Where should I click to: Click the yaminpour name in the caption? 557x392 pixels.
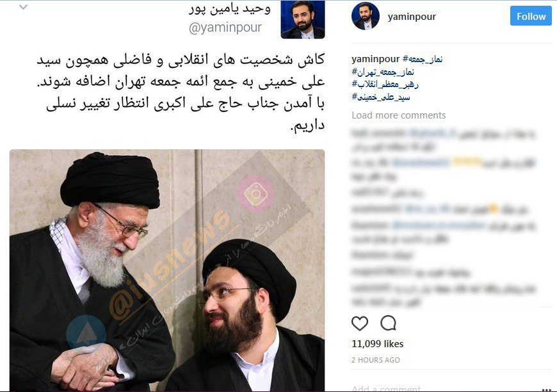click(x=375, y=59)
